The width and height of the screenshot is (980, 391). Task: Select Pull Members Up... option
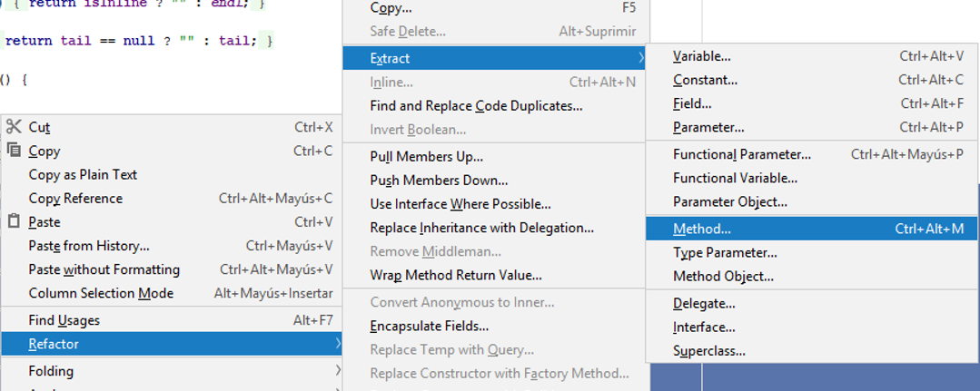tap(426, 157)
